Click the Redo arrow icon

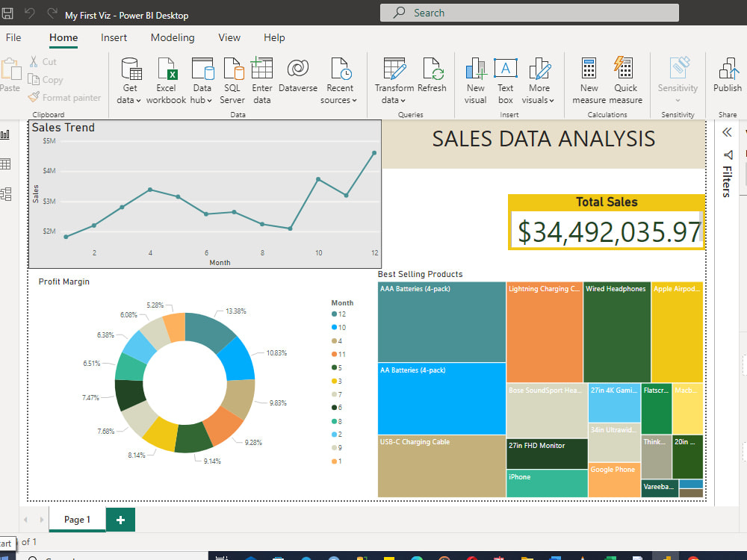(x=52, y=13)
